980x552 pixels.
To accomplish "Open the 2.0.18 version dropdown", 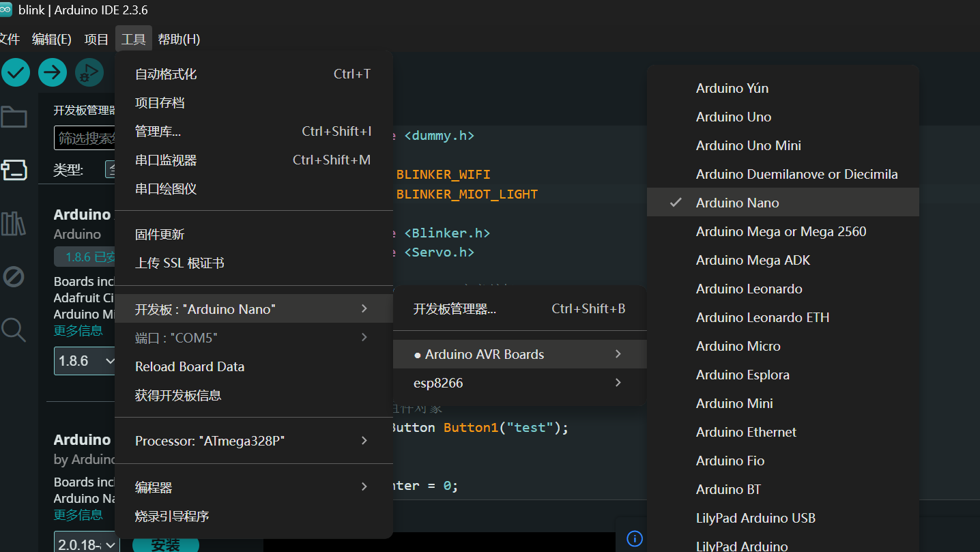I will [86, 544].
